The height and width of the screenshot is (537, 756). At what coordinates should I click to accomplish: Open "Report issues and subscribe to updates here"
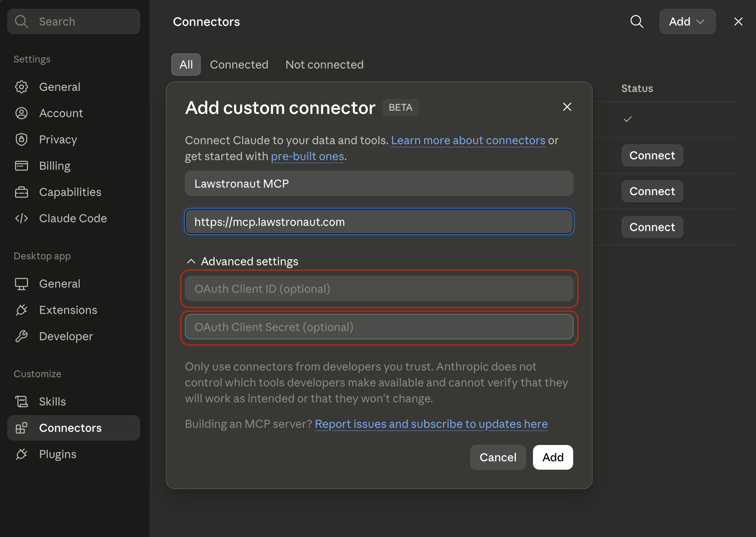coord(431,424)
